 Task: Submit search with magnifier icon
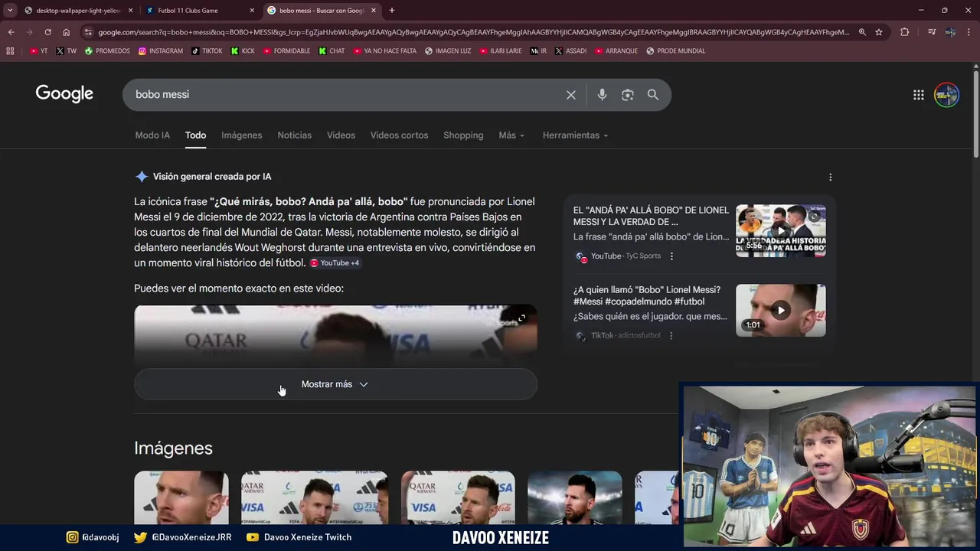point(653,95)
